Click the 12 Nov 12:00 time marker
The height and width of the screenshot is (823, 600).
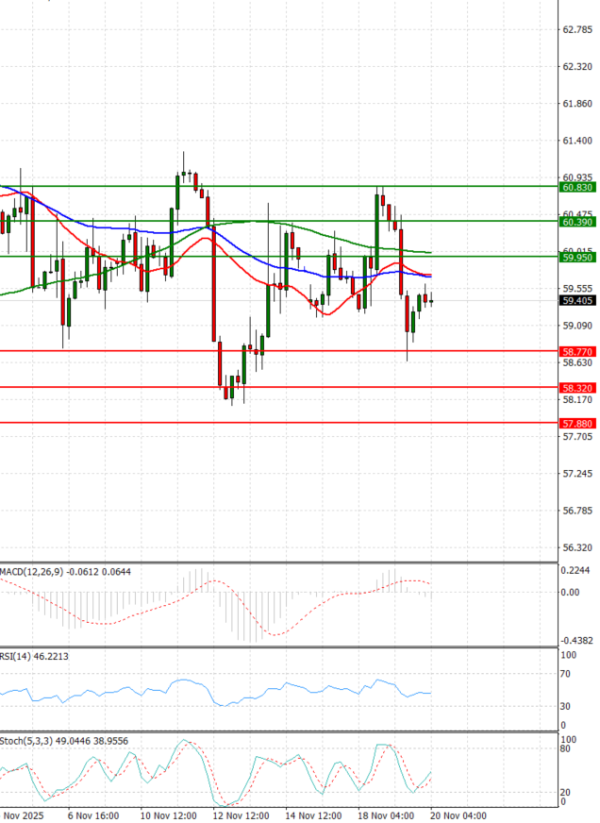(x=241, y=816)
